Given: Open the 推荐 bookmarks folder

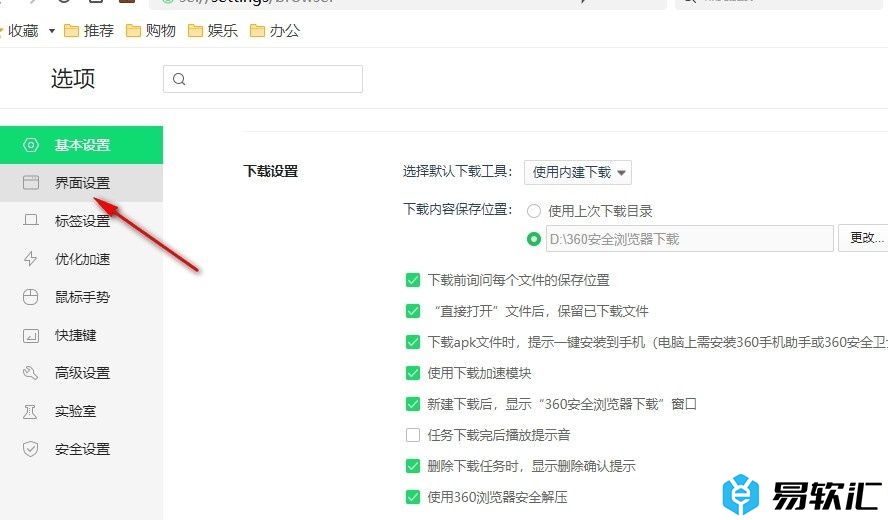Looking at the screenshot, I should [x=89, y=31].
